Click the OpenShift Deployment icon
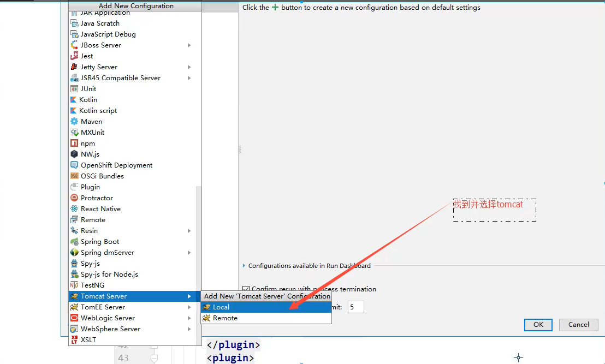The image size is (605, 364). pos(74,165)
